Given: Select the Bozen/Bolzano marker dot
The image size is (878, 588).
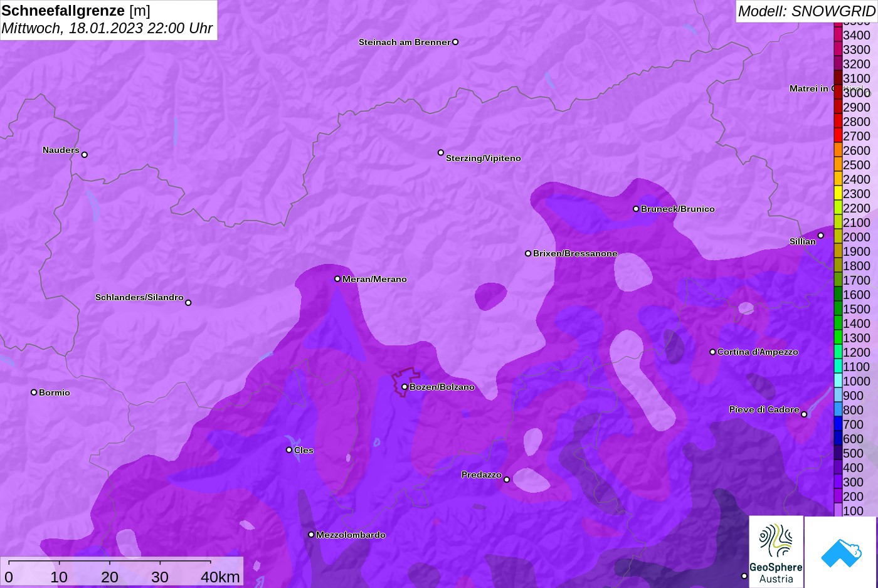Looking at the screenshot, I should [405, 387].
